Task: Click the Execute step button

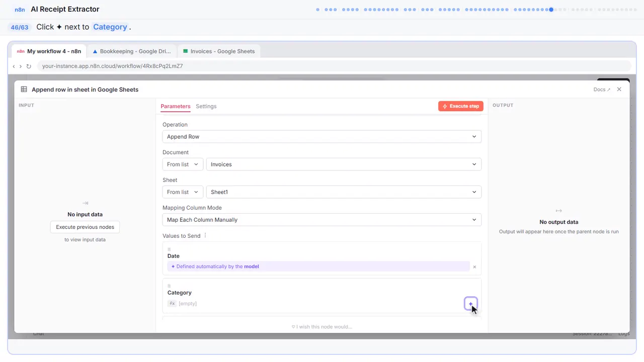Action: 461,106
